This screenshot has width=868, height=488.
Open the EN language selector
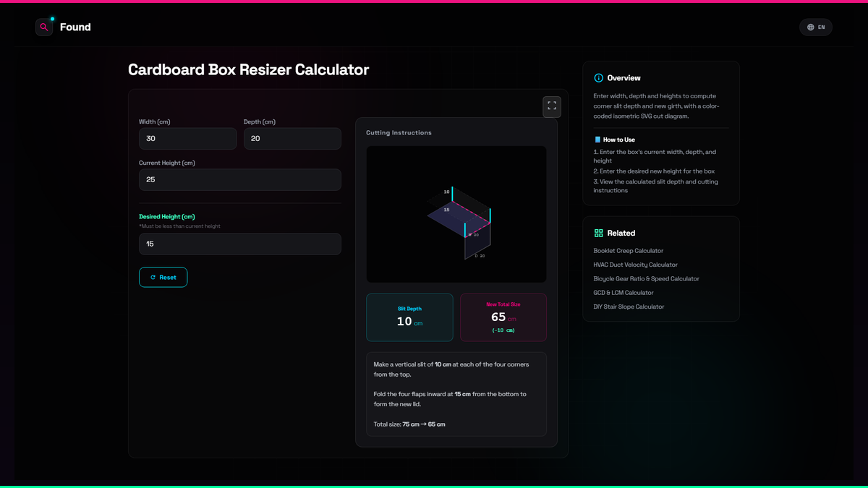click(x=816, y=27)
